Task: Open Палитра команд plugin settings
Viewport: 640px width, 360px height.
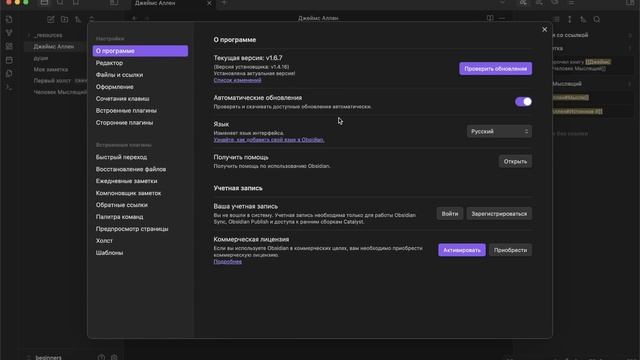Action: click(140, 217)
